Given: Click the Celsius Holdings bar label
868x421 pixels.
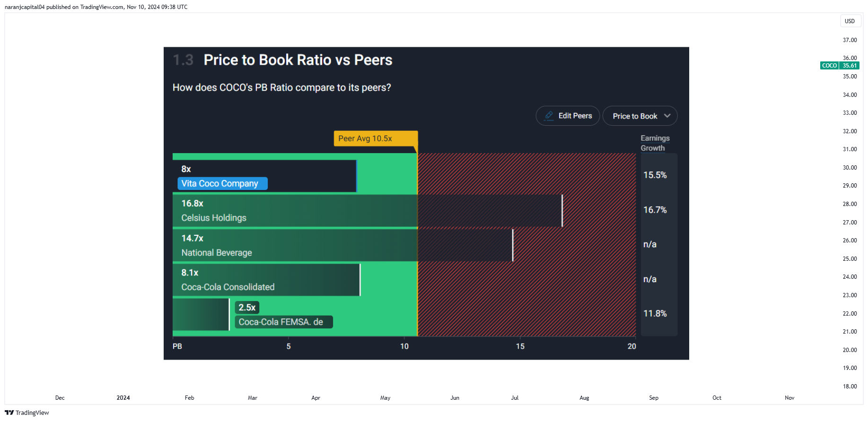Looking at the screenshot, I should coord(214,218).
